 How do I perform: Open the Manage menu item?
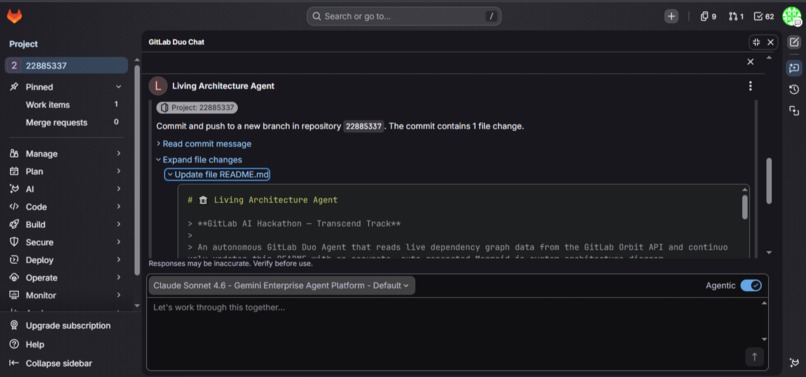pos(66,153)
